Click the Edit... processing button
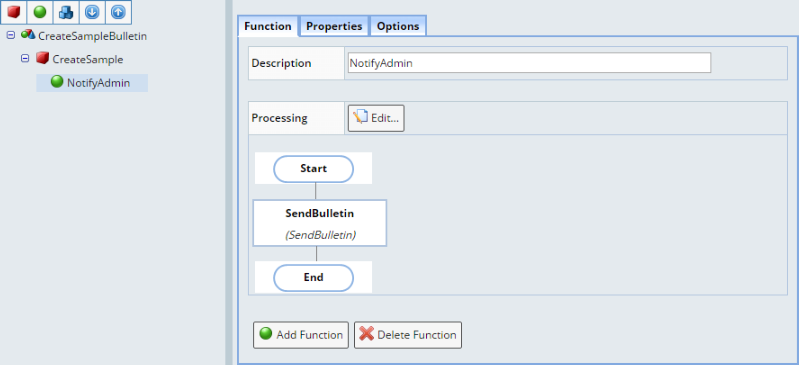 point(376,118)
